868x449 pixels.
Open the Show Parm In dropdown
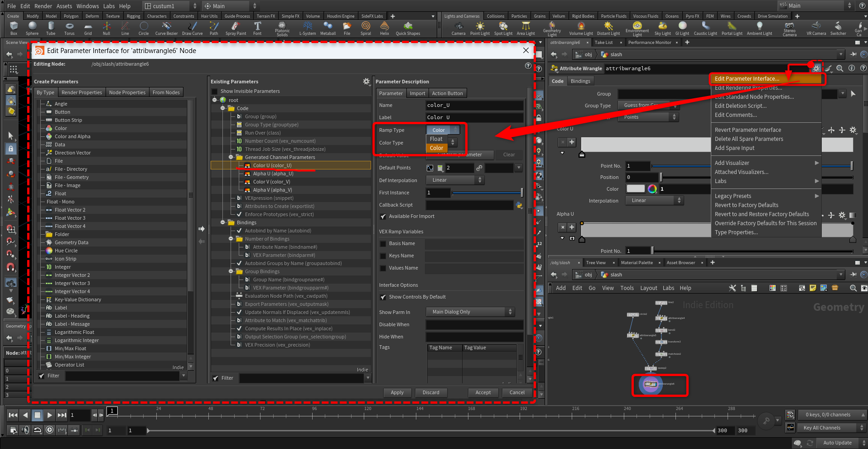click(x=470, y=312)
